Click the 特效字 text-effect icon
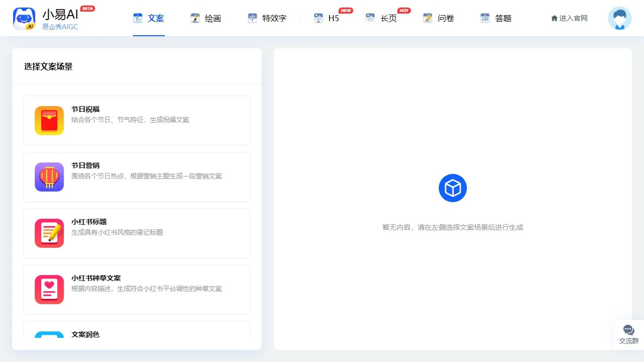Screen dimensions: 644x362 click(x=253, y=18)
